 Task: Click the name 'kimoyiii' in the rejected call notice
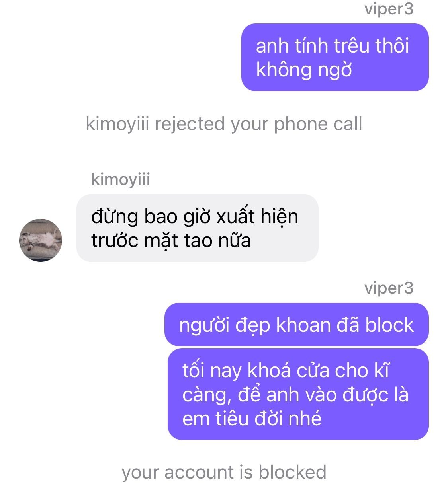tap(117, 124)
